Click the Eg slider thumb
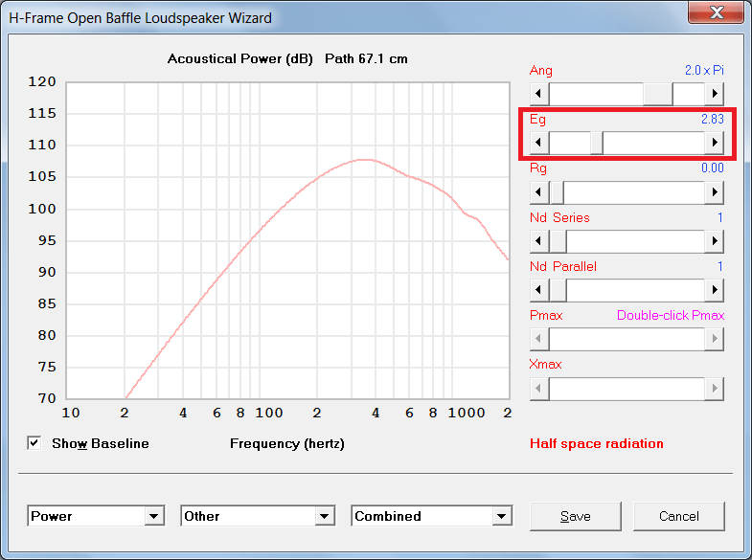 pyautogui.click(x=597, y=143)
